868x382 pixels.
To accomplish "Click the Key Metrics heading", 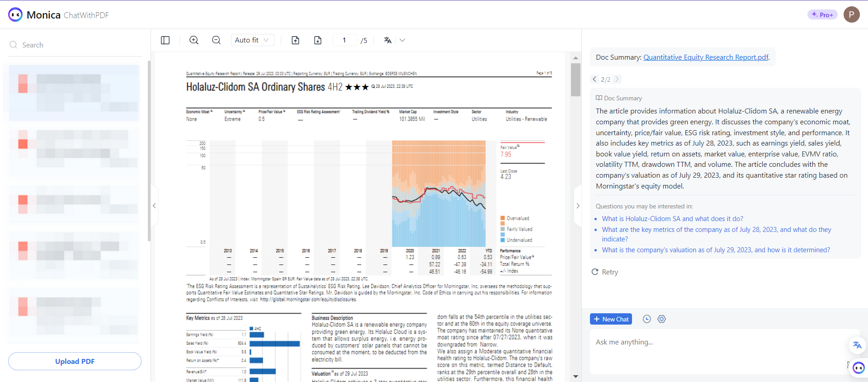I will pos(198,318).
